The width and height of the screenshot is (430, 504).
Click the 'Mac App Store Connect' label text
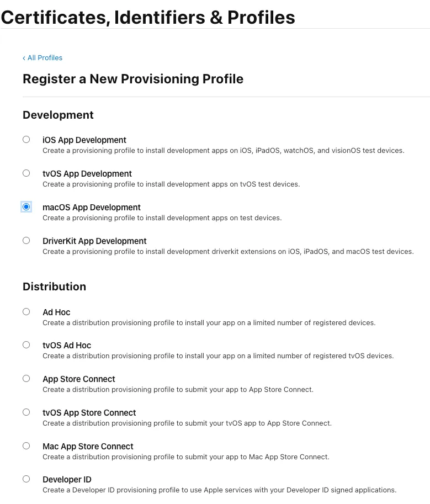88,446
